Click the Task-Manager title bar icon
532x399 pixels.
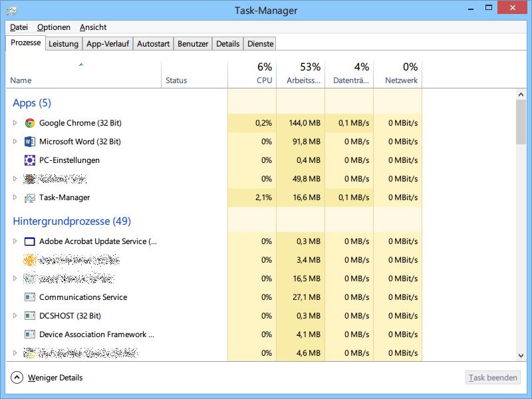[x=12, y=11]
